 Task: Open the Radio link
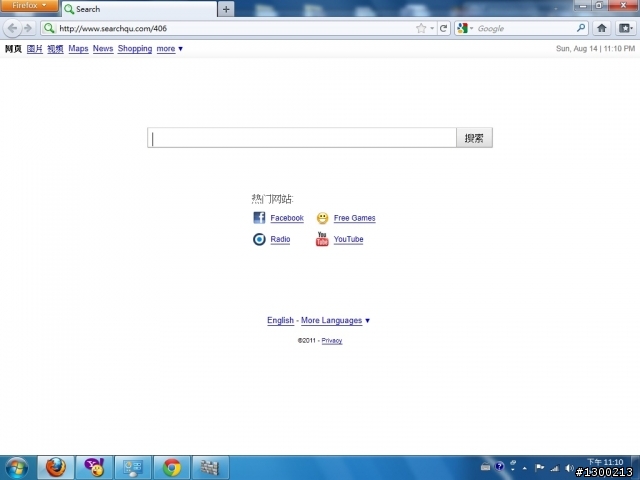point(280,239)
